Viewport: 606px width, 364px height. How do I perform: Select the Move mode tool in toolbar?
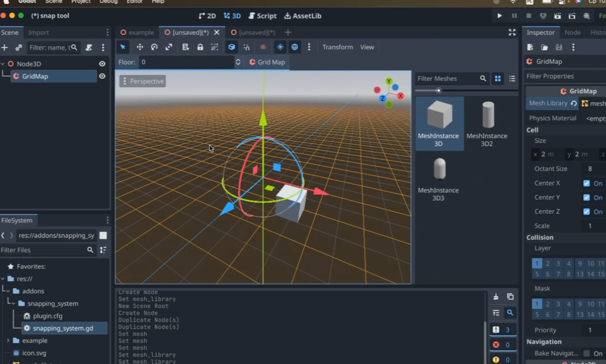(140, 47)
